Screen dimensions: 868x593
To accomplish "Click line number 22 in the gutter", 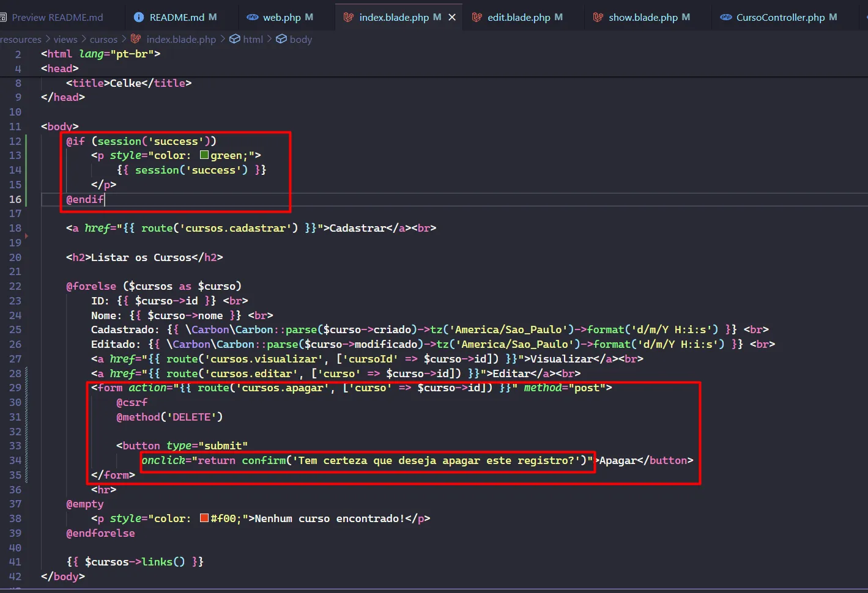I will 15,286.
